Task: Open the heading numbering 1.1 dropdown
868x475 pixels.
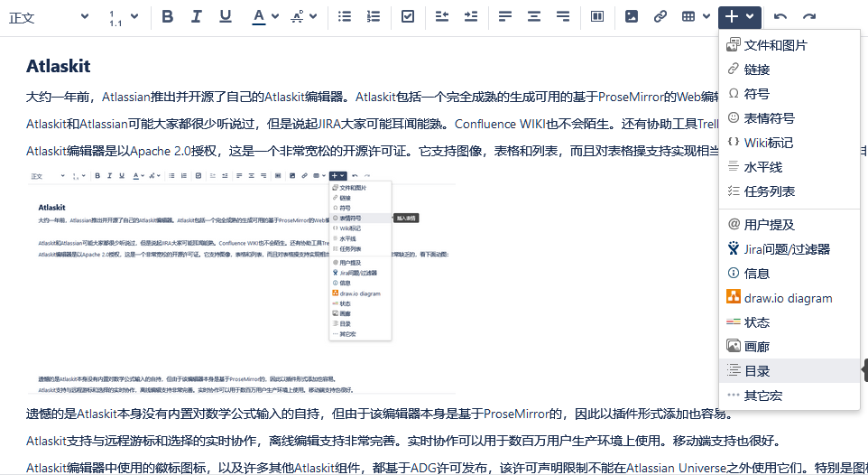Action: (123, 18)
